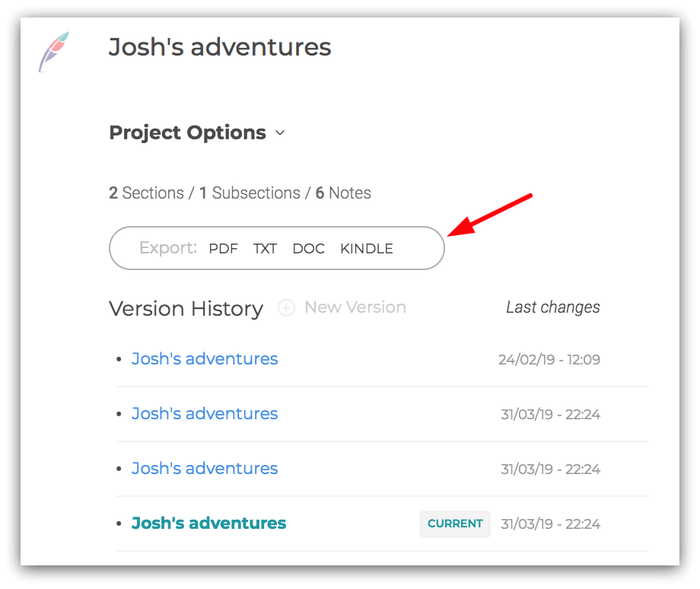
Task: Open version dated 24/02/19 - 12:09
Action: [205, 359]
